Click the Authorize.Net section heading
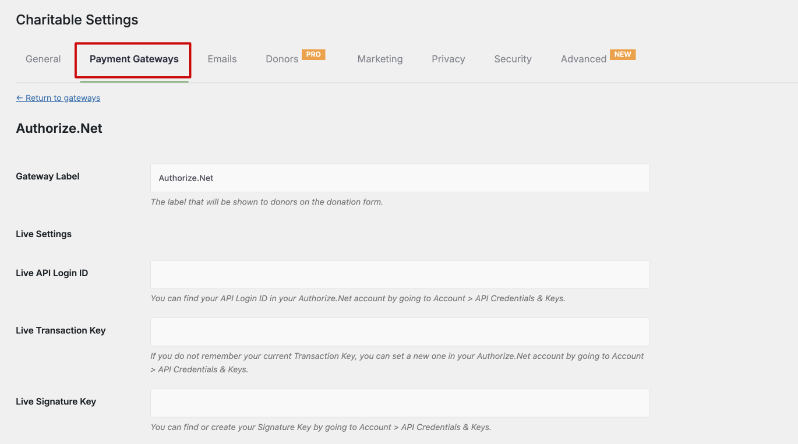Image resolution: width=798 pixels, height=444 pixels. point(59,128)
